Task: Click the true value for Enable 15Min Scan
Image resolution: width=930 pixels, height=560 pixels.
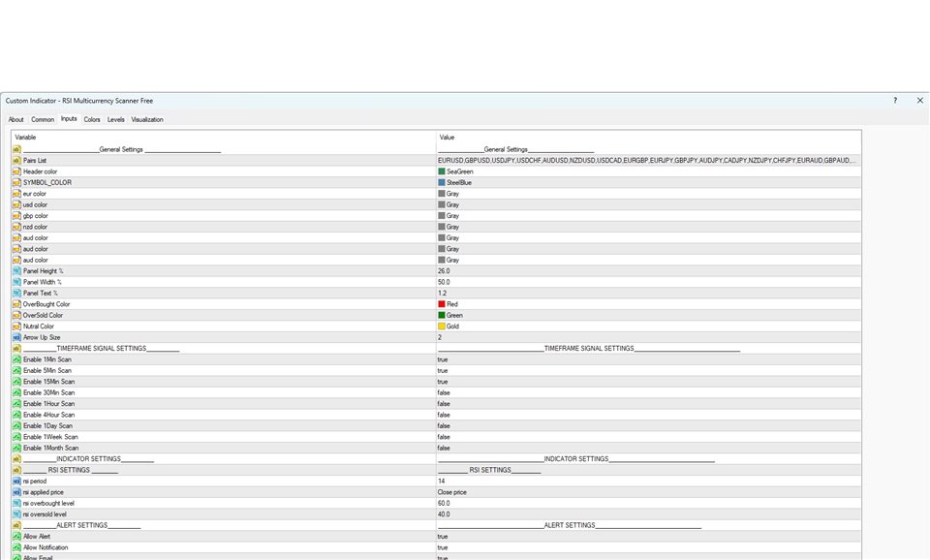Action: tap(443, 382)
